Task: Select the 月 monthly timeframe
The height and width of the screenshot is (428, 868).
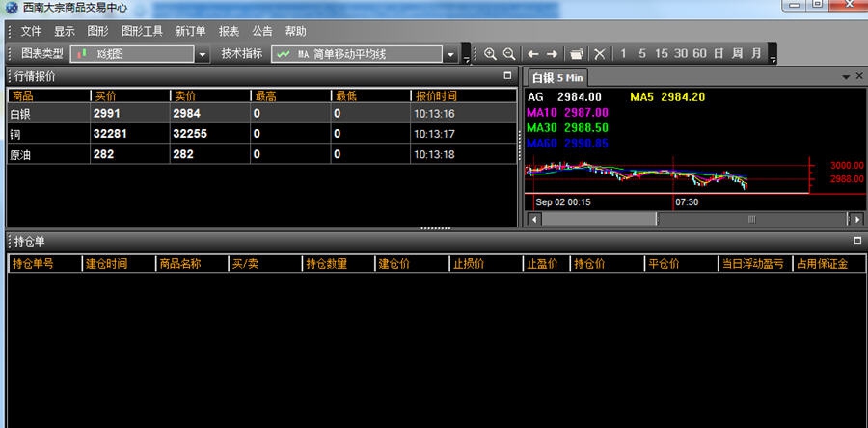Action: [756, 54]
